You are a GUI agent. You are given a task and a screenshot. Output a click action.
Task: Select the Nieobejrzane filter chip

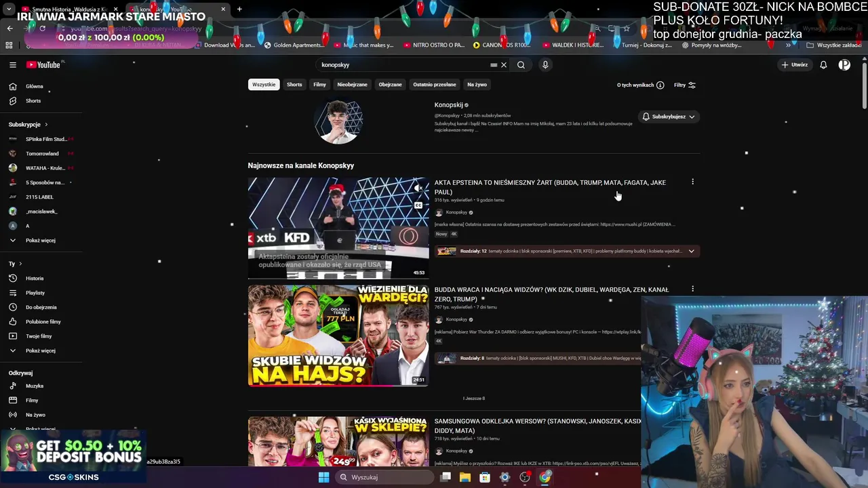coord(352,85)
